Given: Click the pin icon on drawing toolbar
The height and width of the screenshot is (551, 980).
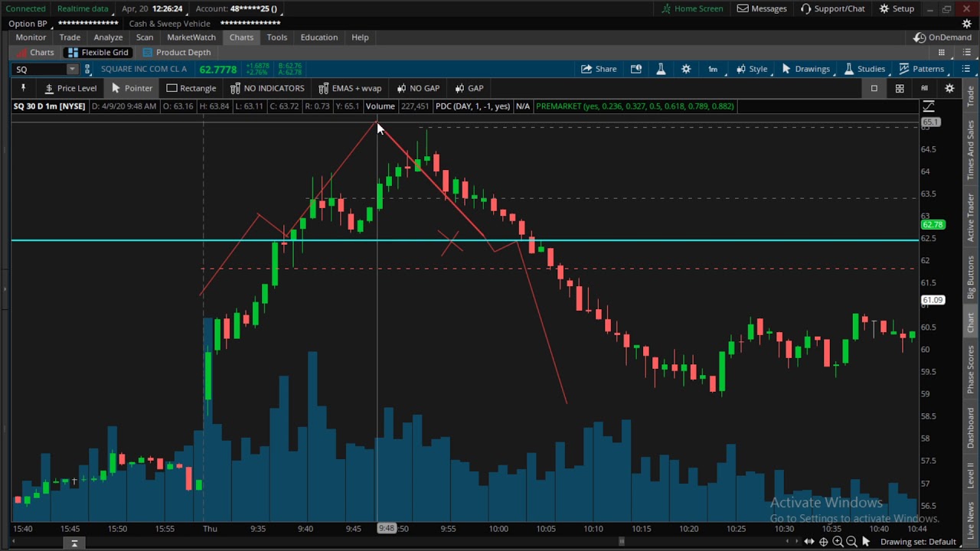Looking at the screenshot, I should 23,88.
